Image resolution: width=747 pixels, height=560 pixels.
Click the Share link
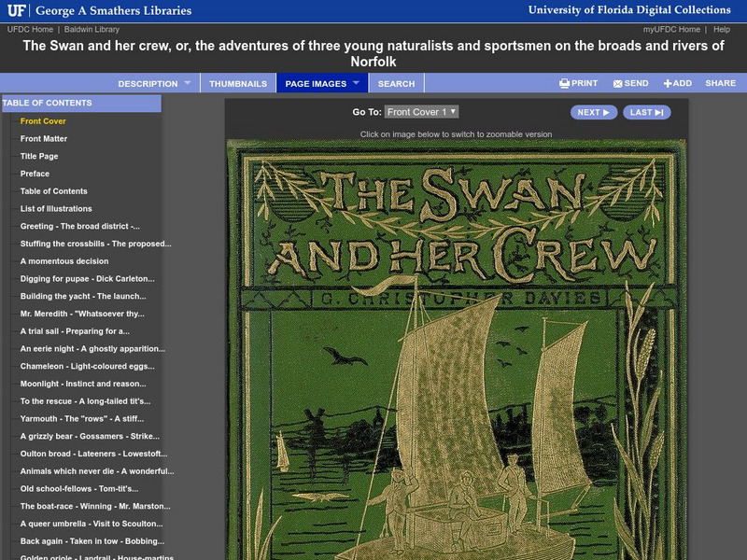(x=720, y=83)
